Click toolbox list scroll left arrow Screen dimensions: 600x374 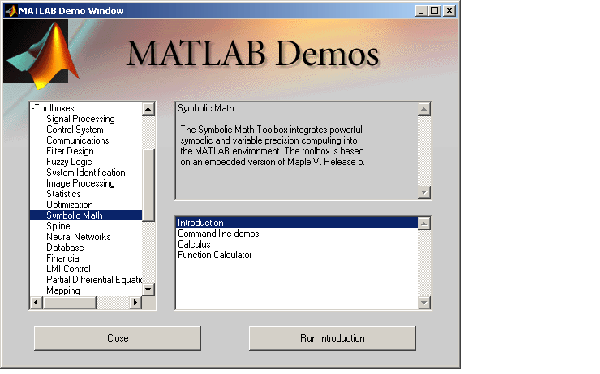pos(36,302)
